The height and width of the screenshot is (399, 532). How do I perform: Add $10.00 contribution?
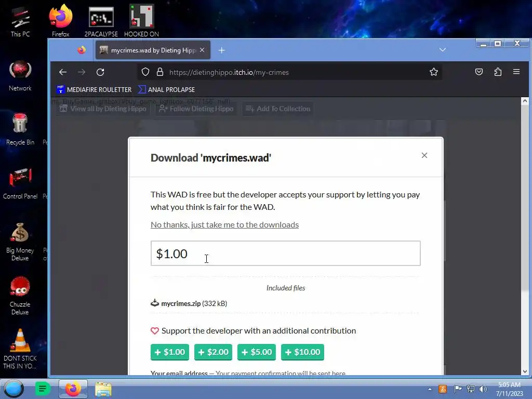tap(303, 352)
